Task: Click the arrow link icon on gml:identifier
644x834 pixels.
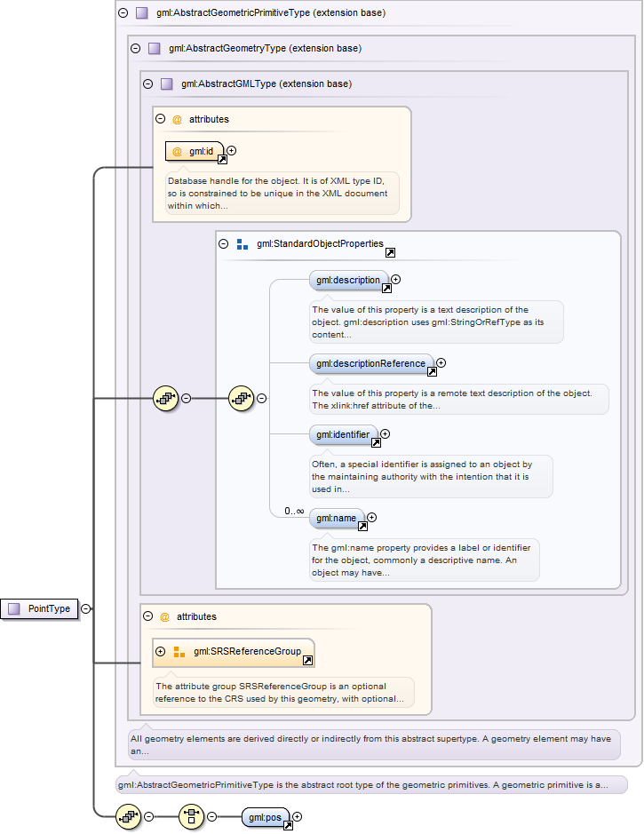Action: [x=376, y=443]
